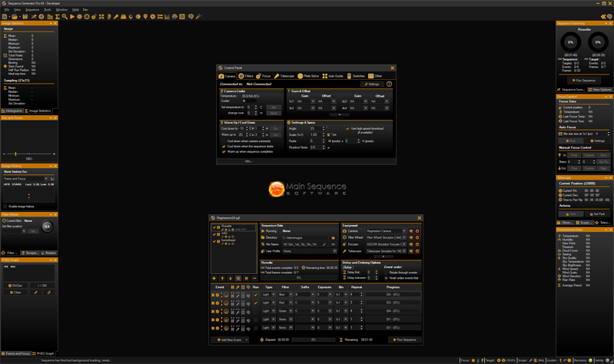
Task: Open the Camera equipment dropdown
Action: pyautogui.click(x=404, y=231)
